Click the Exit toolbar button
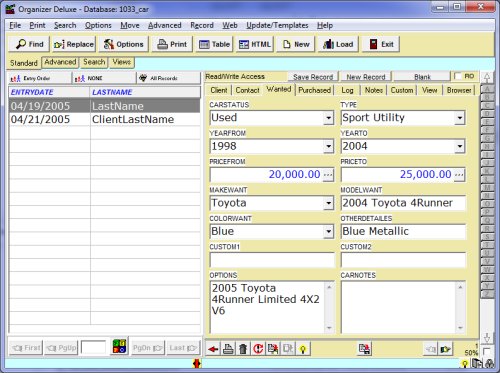500x373 pixels. (381, 44)
